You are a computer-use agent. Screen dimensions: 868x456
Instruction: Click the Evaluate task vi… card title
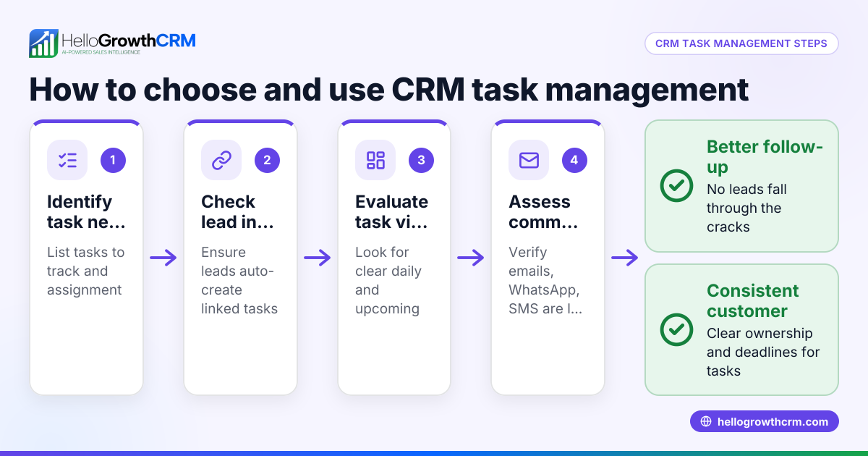point(392,212)
